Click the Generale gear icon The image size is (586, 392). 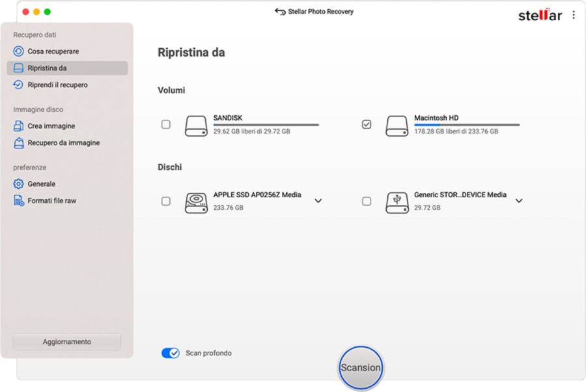click(18, 184)
